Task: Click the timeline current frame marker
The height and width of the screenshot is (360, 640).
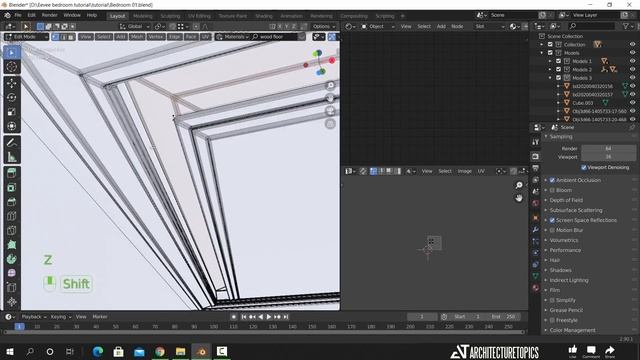Action: tap(19, 327)
